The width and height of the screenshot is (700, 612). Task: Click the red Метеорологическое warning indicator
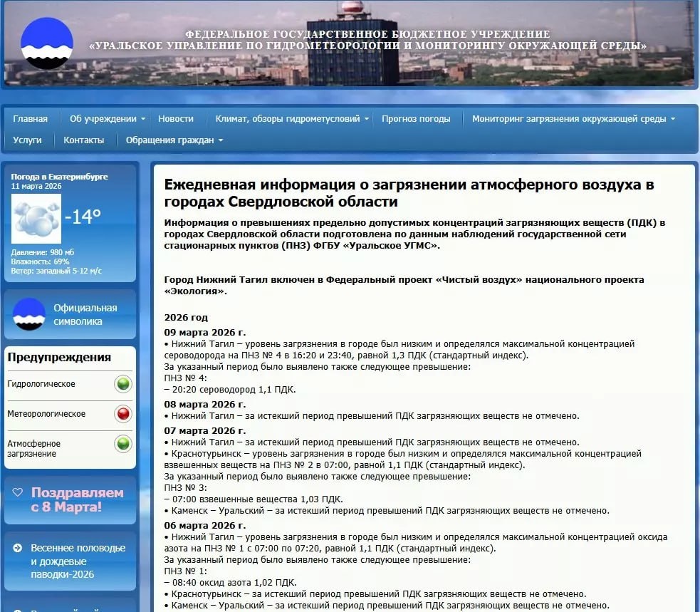(123, 414)
